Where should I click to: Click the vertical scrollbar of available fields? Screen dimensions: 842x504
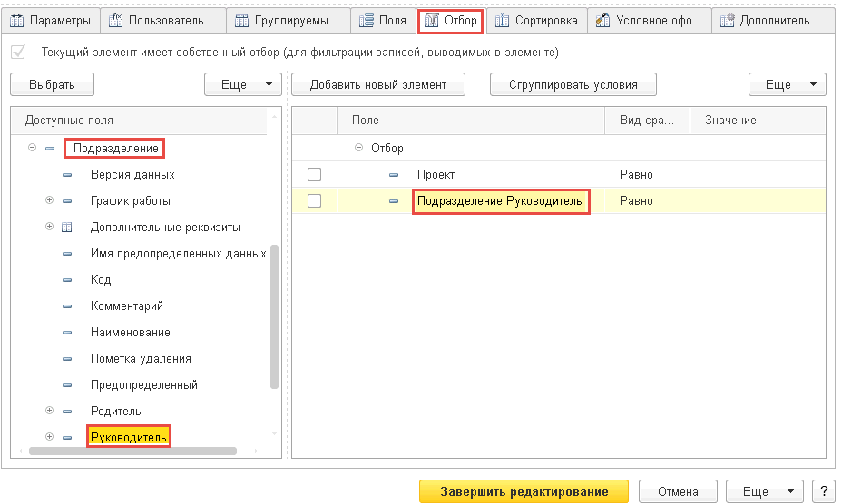tap(274, 316)
